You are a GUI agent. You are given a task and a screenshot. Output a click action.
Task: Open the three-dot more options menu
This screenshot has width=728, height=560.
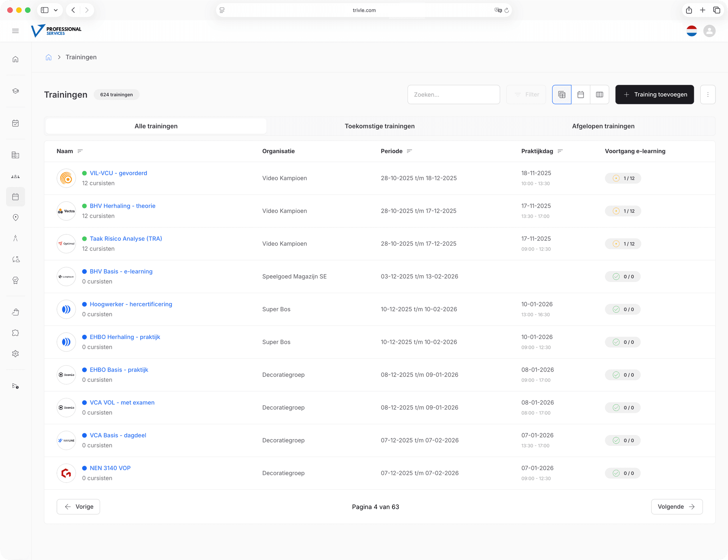[x=708, y=95]
